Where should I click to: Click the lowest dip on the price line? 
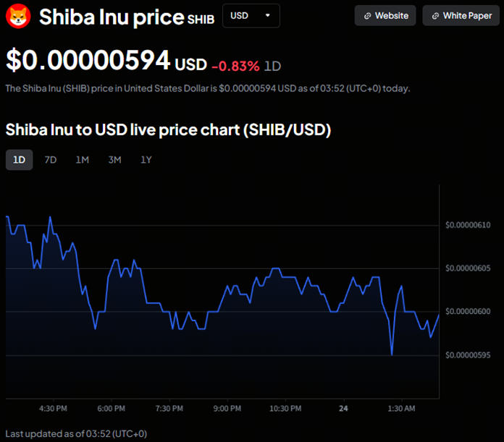(x=392, y=354)
